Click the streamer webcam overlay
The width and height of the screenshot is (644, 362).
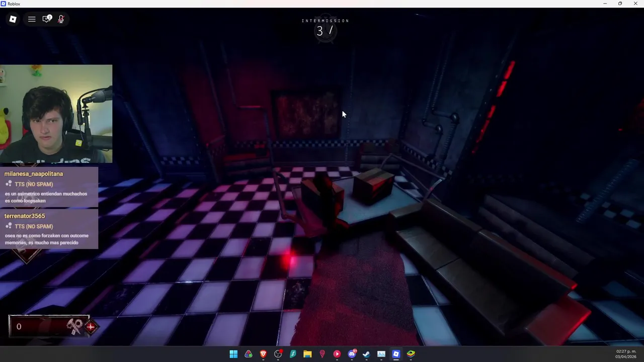tap(56, 114)
